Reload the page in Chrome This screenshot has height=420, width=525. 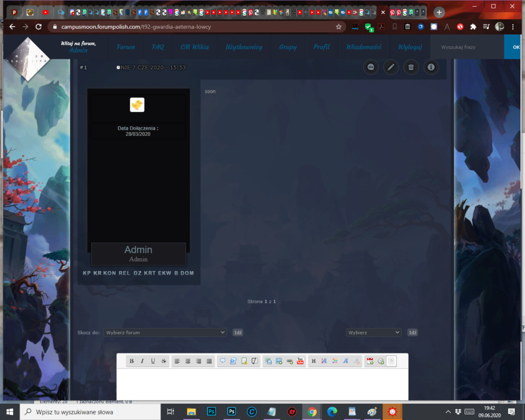point(38,27)
